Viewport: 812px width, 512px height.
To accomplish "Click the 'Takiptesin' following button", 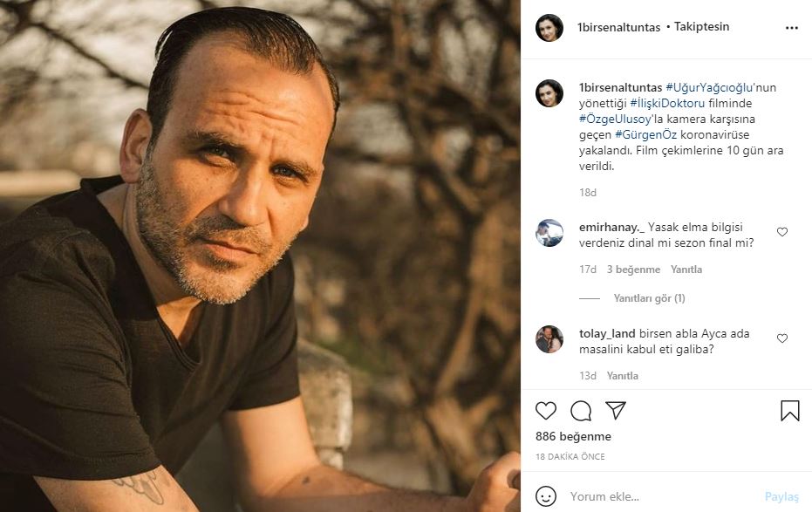I will (701, 27).
